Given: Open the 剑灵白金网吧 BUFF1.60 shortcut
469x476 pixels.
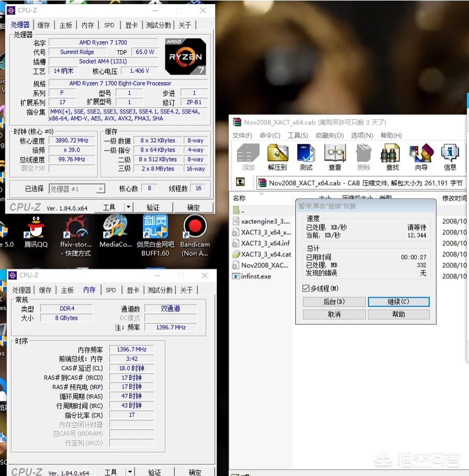Looking at the screenshot, I should pyautogui.click(x=155, y=235).
